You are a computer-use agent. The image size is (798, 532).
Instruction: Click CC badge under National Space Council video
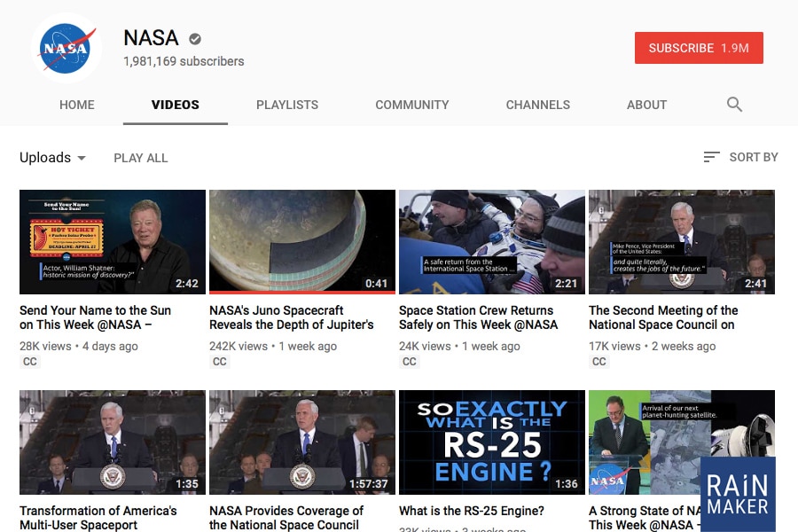pyautogui.click(x=599, y=362)
